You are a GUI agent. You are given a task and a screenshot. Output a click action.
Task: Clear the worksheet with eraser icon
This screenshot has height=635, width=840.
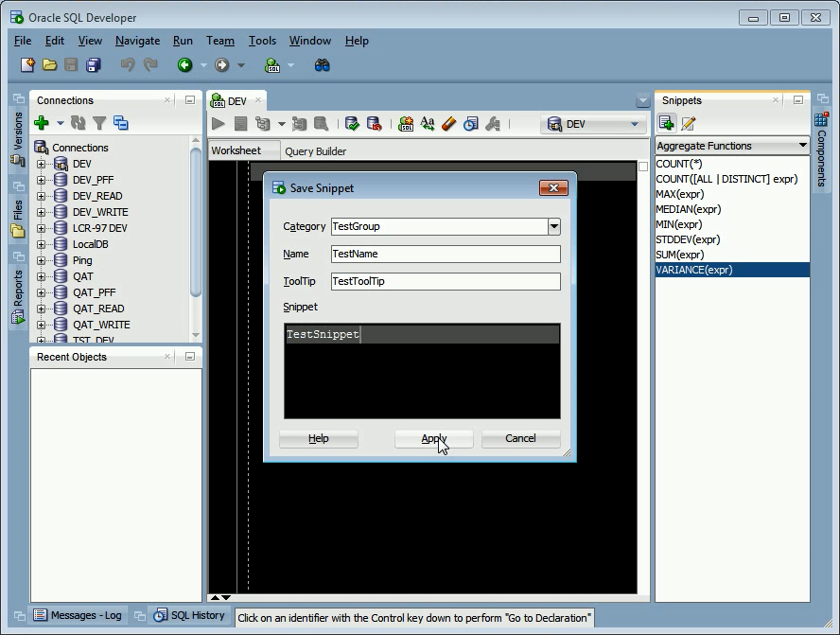pos(449,124)
